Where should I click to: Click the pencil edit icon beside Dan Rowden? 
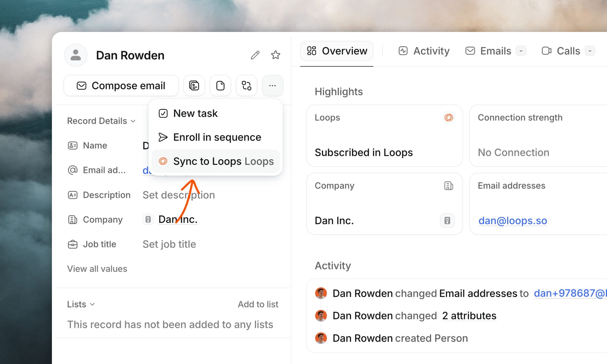255,55
